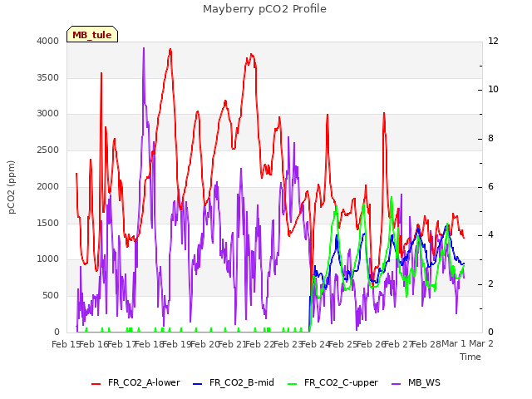Screen dimensions: 532x399
Task: Click the 8 right y-axis tick label
Action: tap(490, 139)
